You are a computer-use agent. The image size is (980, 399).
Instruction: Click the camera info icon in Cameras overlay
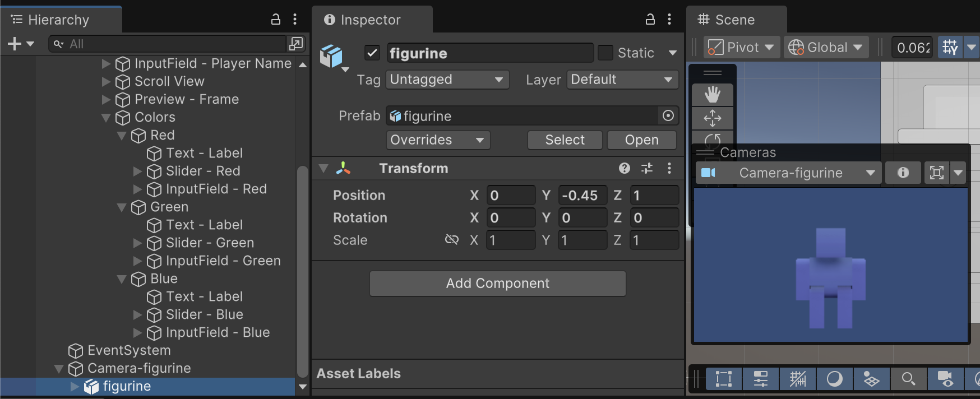tap(903, 173)
